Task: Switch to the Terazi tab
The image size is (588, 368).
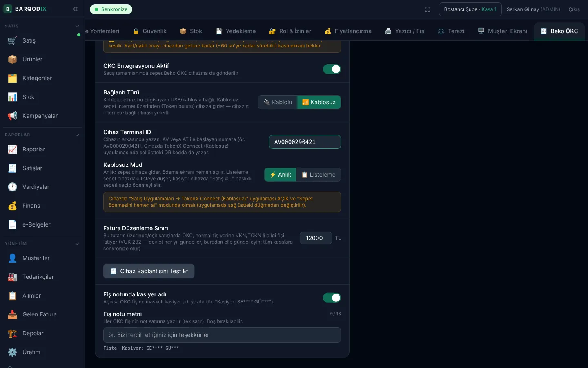Action: [x=451, y=31]
